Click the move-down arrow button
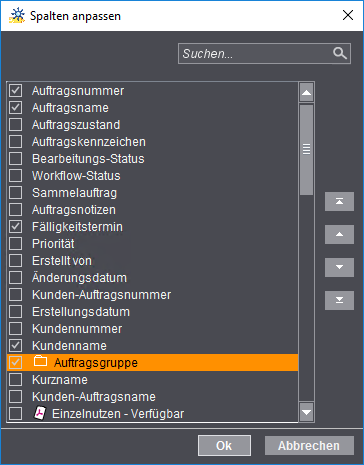The image size is (364, 465). pyautogui.click(x=339, y=267)
